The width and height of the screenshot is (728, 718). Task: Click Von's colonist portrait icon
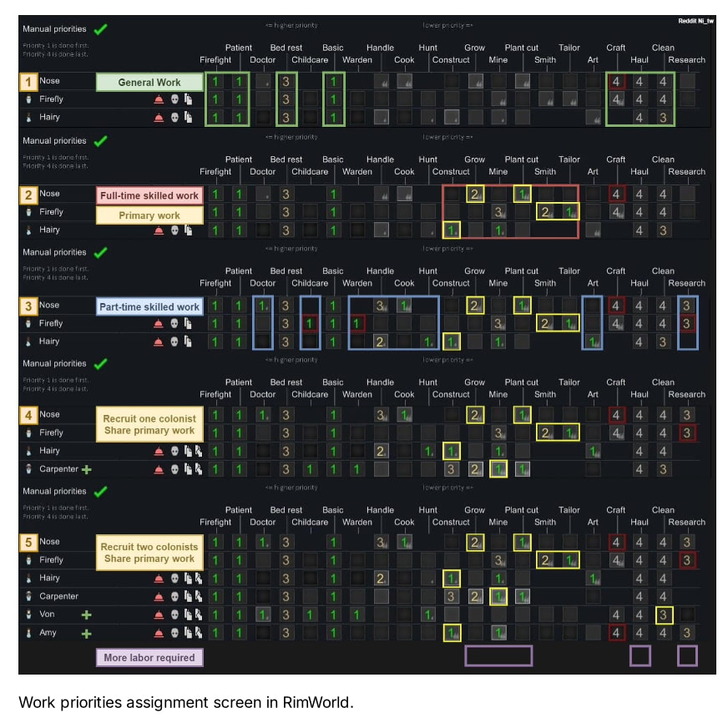(x=28, y=614)
